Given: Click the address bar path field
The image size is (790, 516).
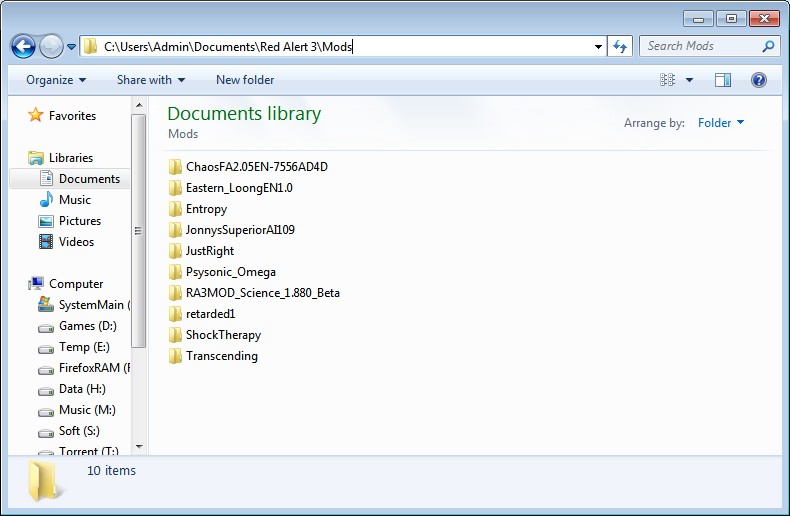Looking at the screenshot, I should coord(343,46).
